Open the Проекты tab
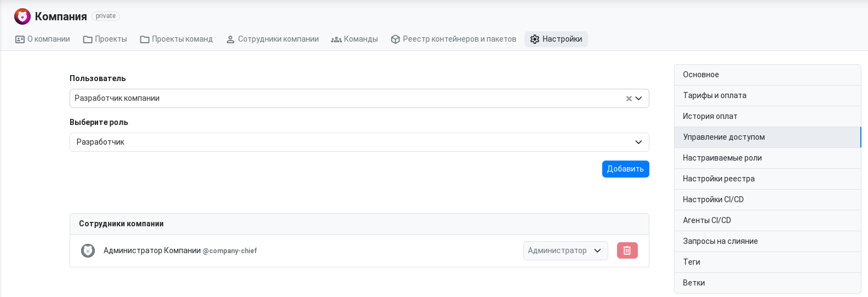This screenshot has width=868, height=297. (105, 39)
